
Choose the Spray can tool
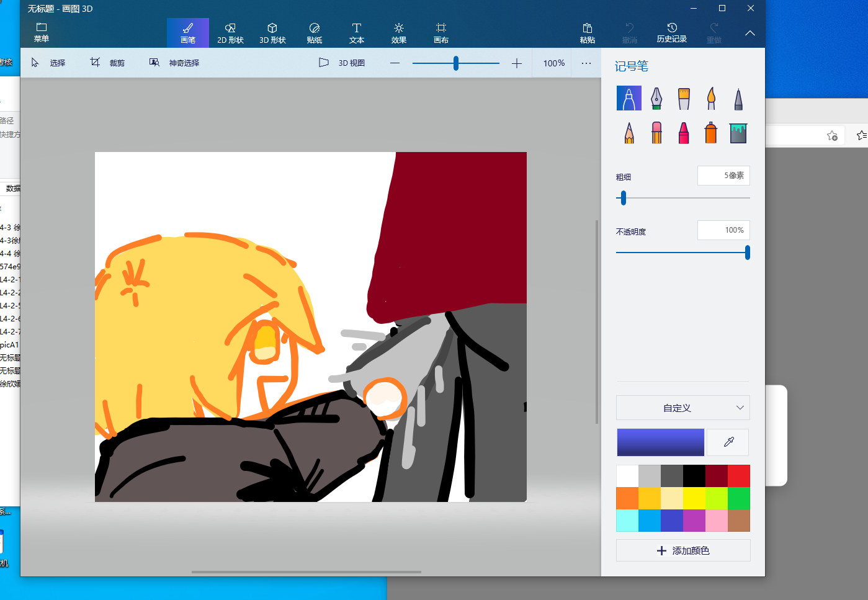click(x=710, y=133)
